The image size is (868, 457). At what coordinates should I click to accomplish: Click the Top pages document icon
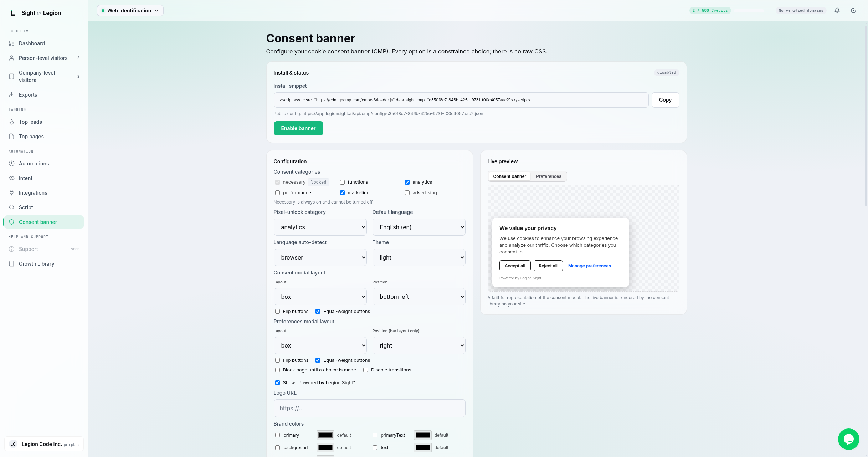pos(11,137)
